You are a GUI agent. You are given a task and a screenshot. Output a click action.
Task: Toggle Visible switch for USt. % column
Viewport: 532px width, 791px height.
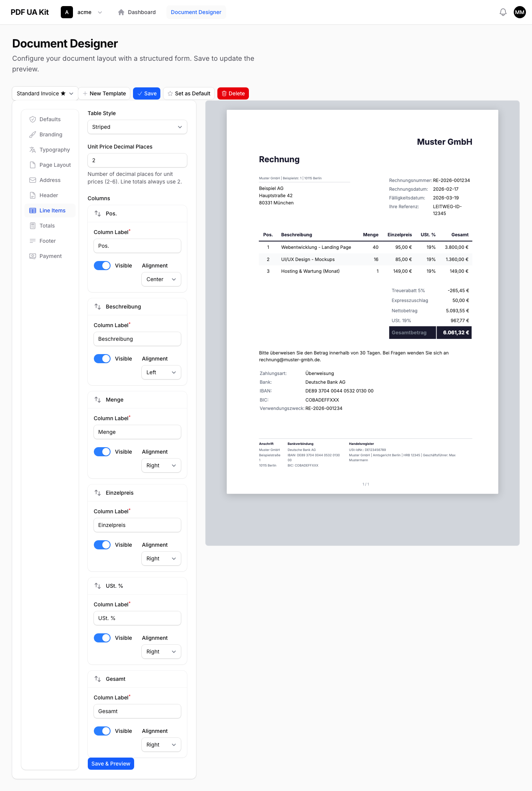(102, 638)
